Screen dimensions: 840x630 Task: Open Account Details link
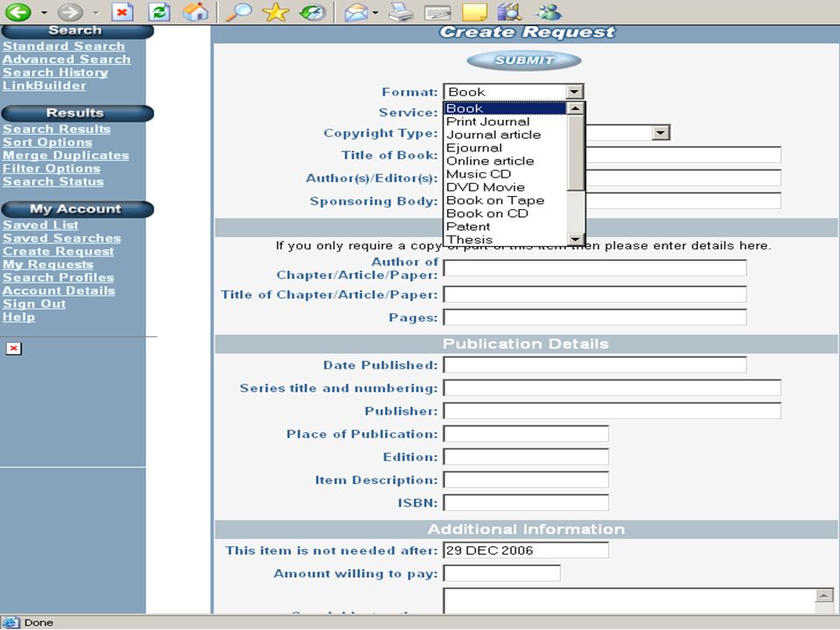pos(59,290)
